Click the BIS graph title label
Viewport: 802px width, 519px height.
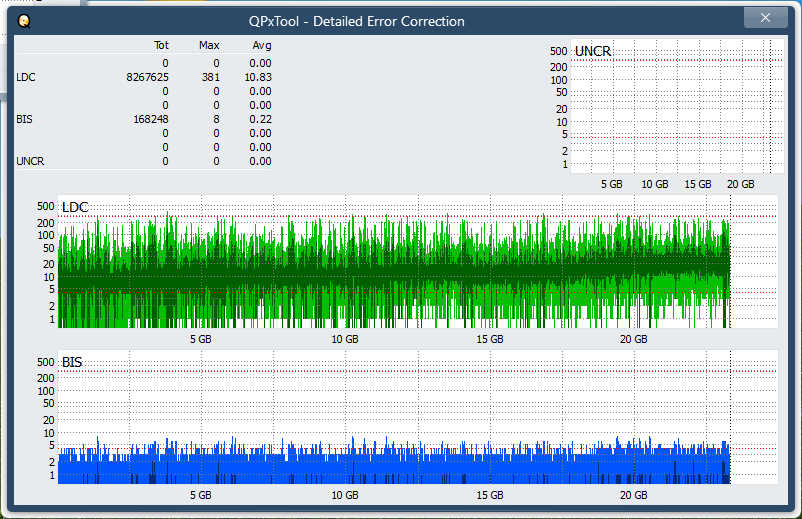pos(72,362)
